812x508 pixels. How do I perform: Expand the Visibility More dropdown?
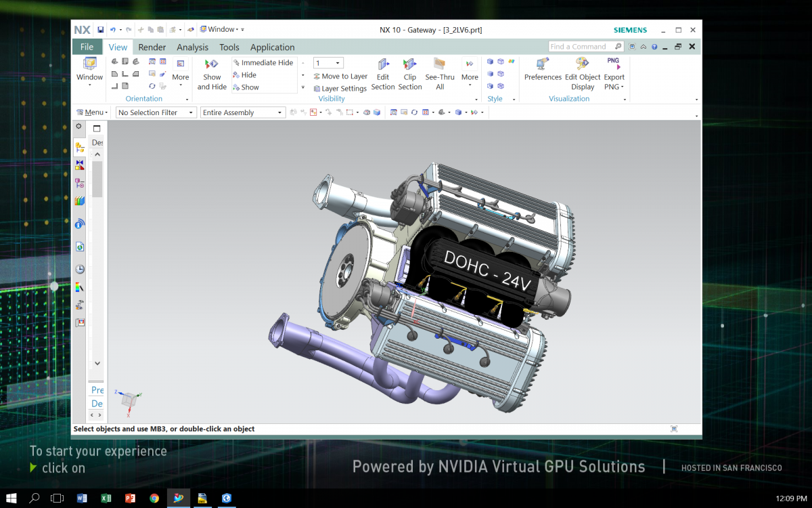pos(470,72)
